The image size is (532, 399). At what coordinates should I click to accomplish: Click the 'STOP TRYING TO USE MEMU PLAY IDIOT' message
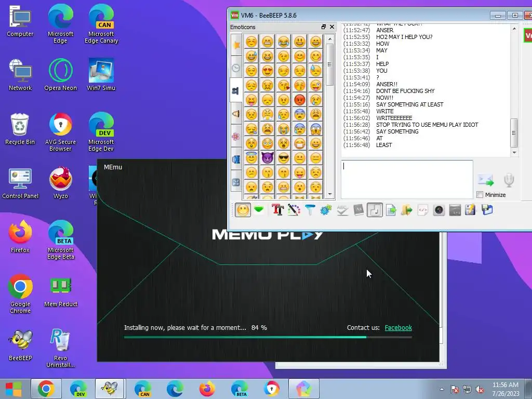tap(427, 125)
